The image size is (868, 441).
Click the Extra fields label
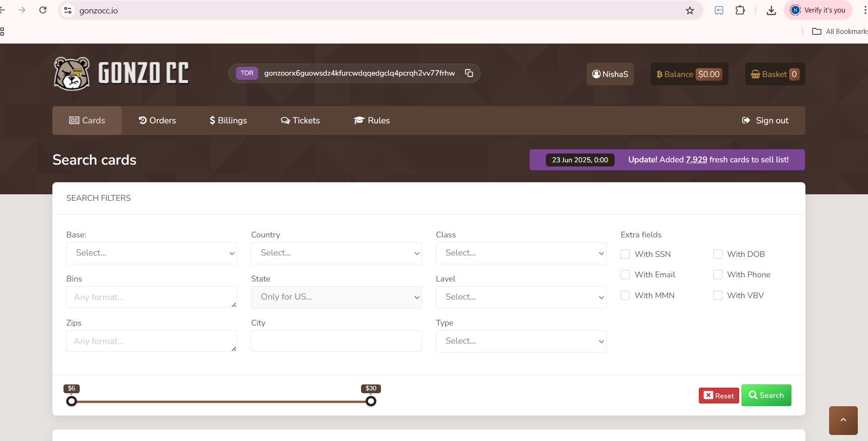coord(641,235)
